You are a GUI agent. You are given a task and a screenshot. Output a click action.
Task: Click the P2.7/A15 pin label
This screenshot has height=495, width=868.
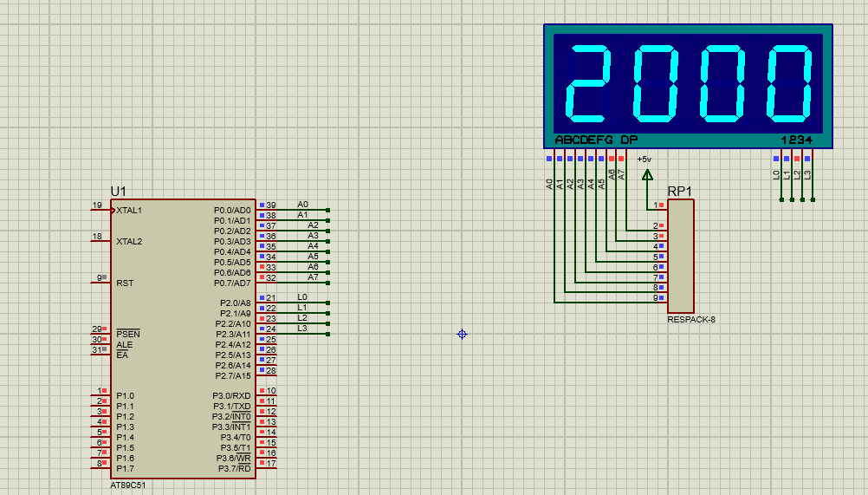pyautogui.click(x=233, y=376)
